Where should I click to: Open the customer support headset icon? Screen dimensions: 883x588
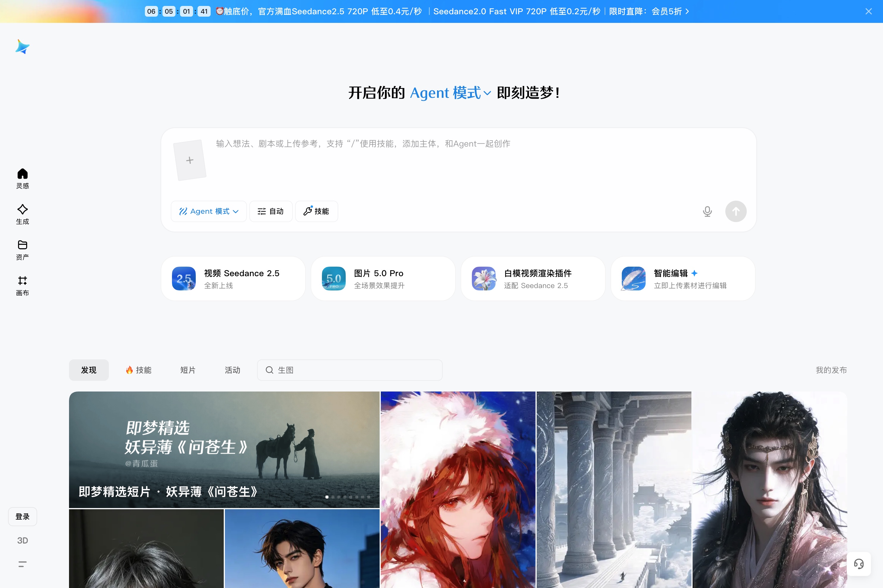pos(859,564)
